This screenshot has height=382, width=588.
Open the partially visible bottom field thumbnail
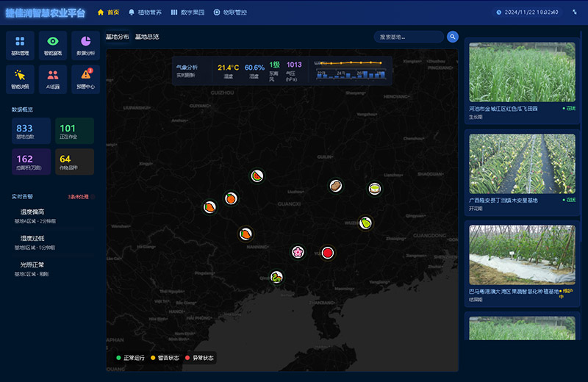pos(522,328)
